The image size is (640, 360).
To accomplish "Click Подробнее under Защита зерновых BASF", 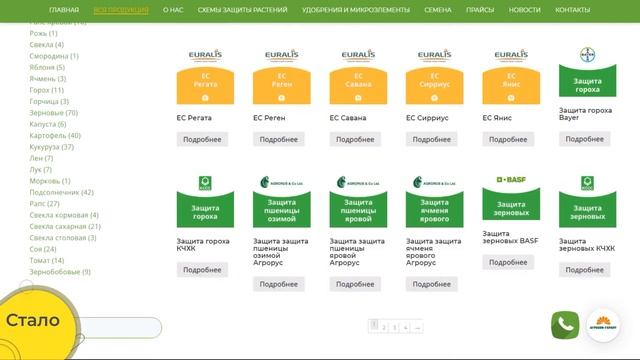I will (508, 262).
